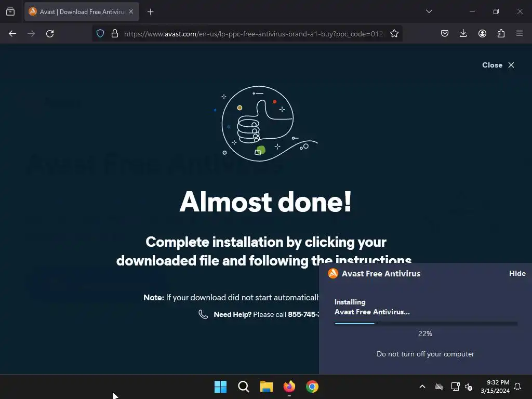Open Windows taskbar search
The width and height of the screenshot is (532, 399).
coord(243,387)
